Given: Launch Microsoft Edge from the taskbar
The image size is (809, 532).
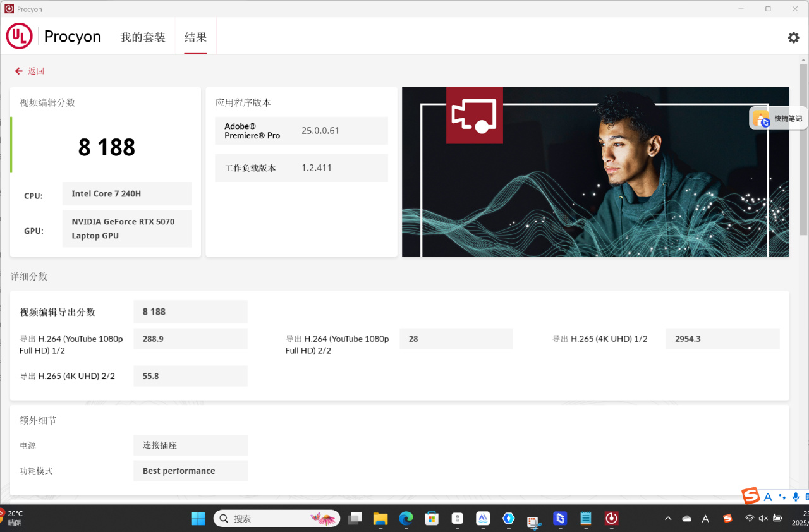Looking at the screenshot, I should (x=406, y=519).
